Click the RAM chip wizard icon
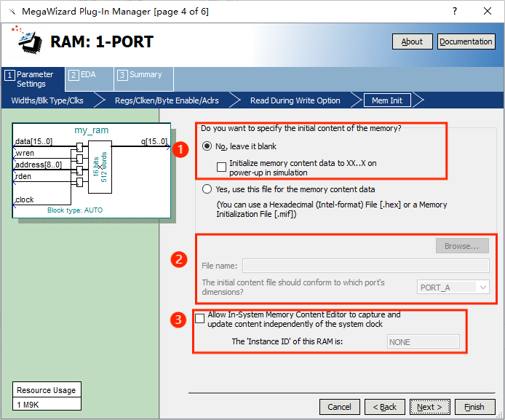Viewport: 505px width, 420px height. 27,40
